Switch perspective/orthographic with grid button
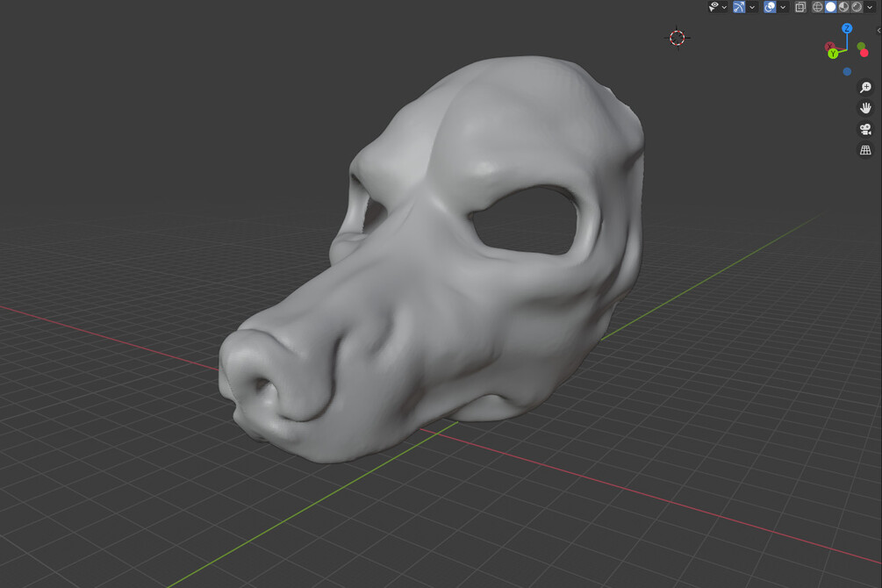This screenshot has width=882, height=588. click(x=865, y=150)
